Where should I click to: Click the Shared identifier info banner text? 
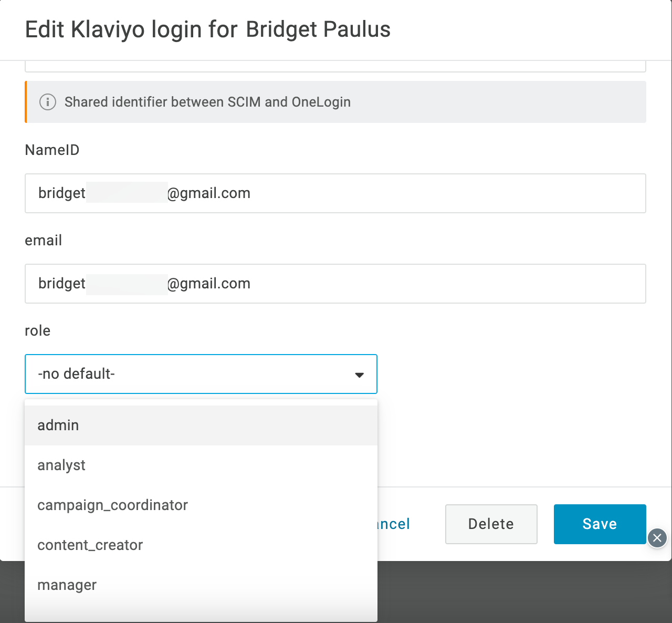207,102
